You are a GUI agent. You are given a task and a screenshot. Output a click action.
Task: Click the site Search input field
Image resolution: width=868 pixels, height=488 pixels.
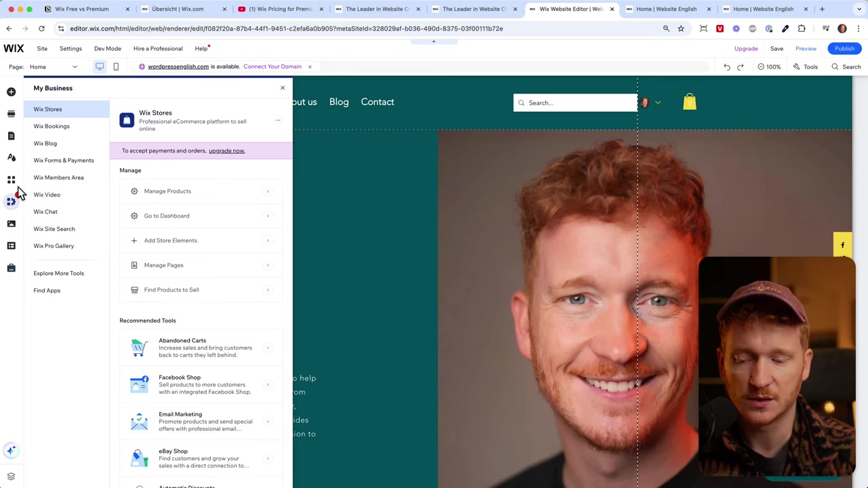point(575,103)
